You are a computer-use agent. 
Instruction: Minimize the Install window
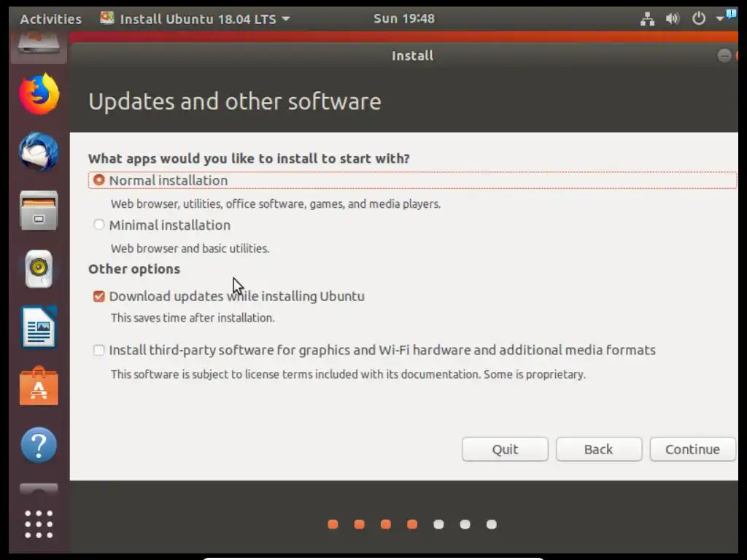724,55
